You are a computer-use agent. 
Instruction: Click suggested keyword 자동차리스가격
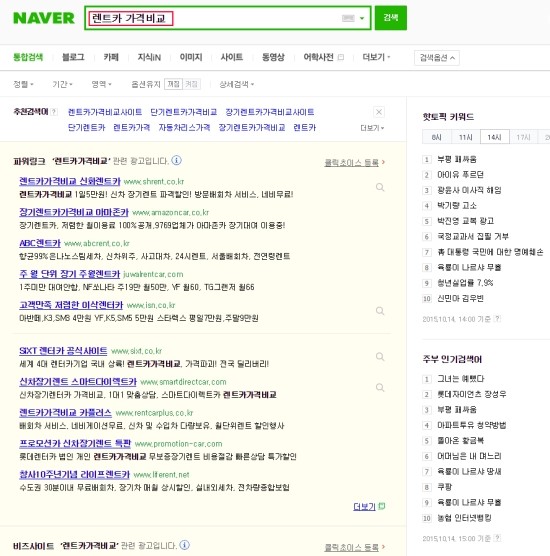[x=184, y=127]
